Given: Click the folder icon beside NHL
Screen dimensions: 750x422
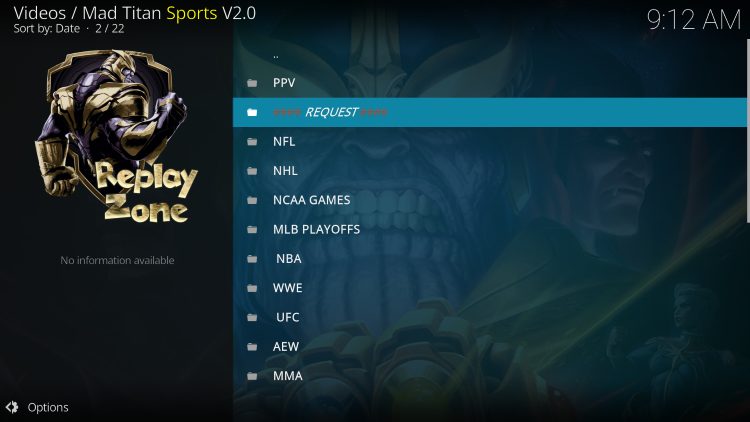Looking at the screenshot, I should point(252,171).
